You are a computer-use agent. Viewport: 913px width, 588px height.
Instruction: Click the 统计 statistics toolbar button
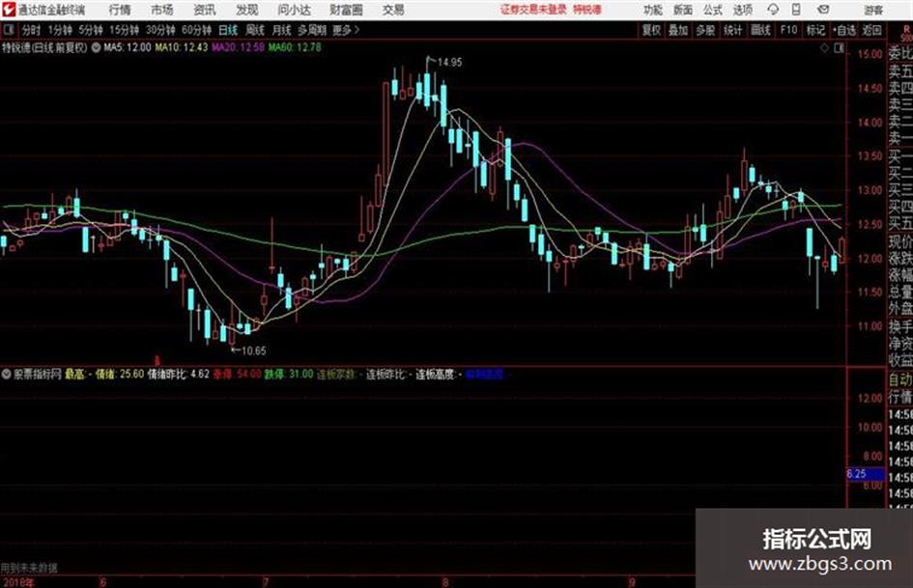732,30
